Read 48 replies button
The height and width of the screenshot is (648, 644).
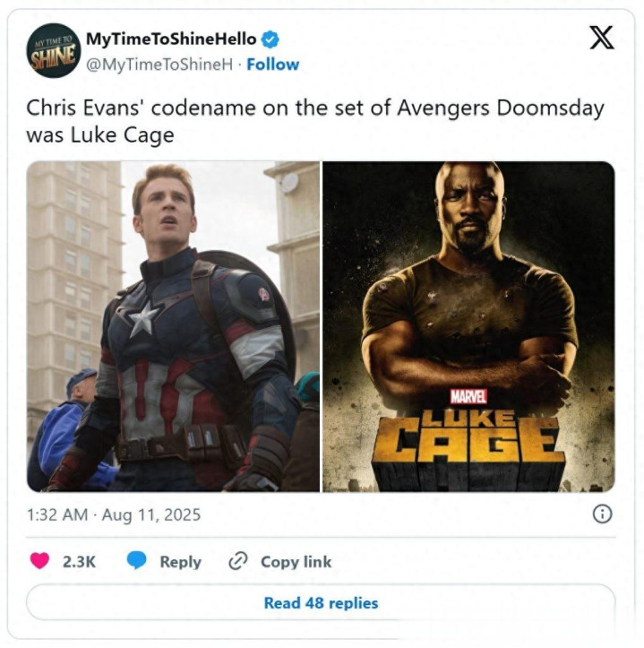click(321, 602)
